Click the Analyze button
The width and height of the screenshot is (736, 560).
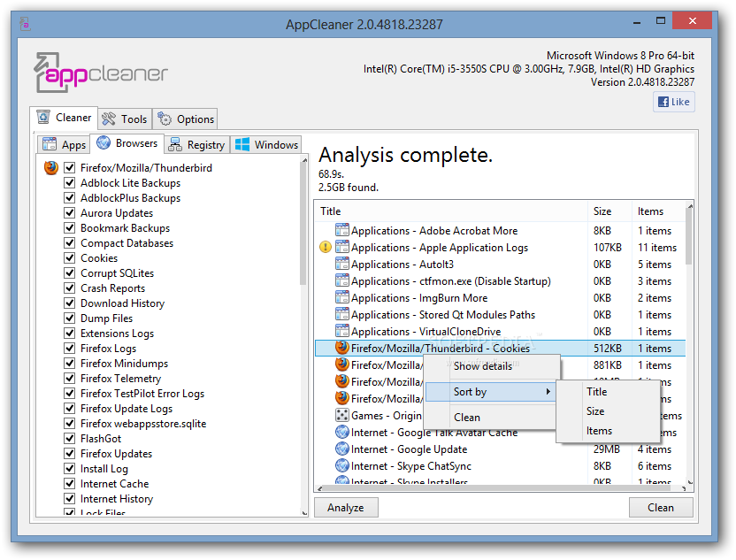point(346,508)
